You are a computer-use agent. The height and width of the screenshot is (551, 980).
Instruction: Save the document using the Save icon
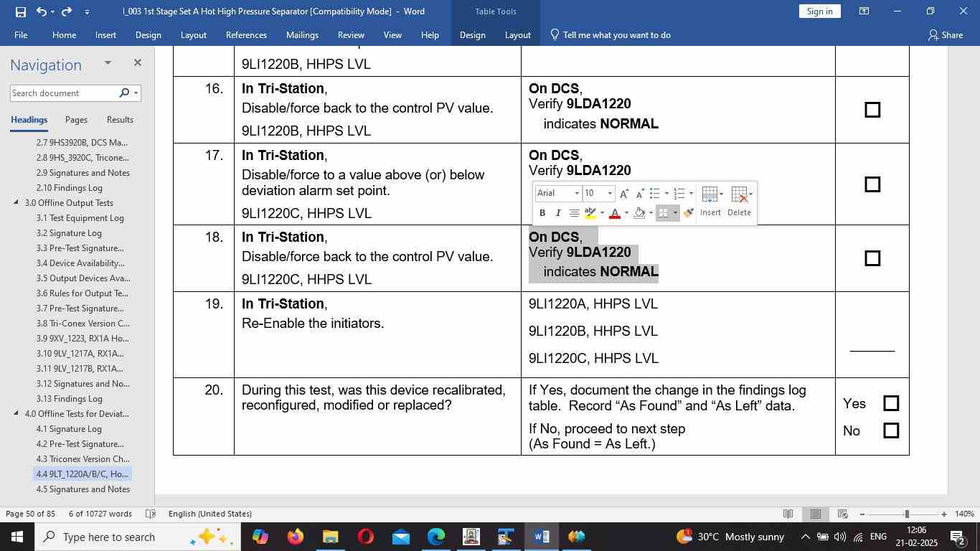pos(20,11)
